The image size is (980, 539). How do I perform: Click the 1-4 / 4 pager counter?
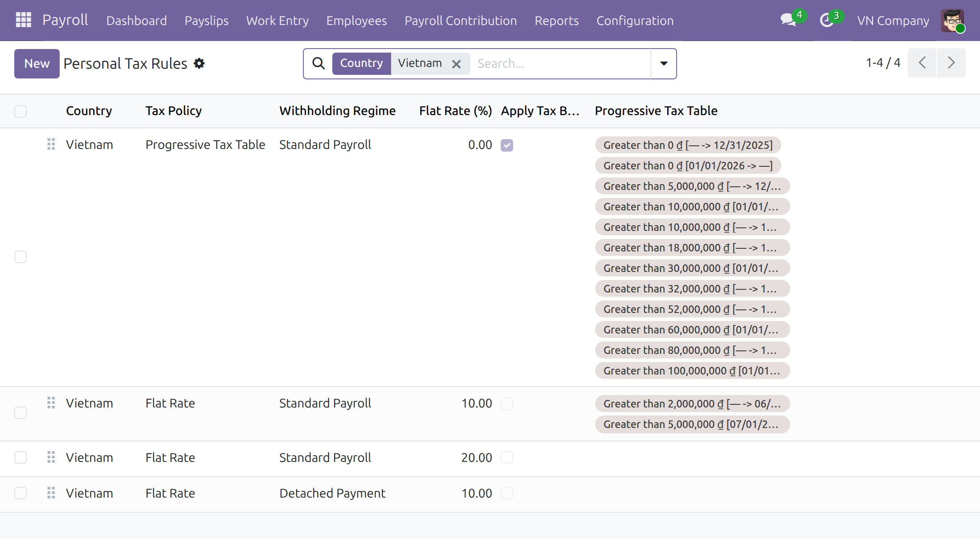tap(883, 63)
